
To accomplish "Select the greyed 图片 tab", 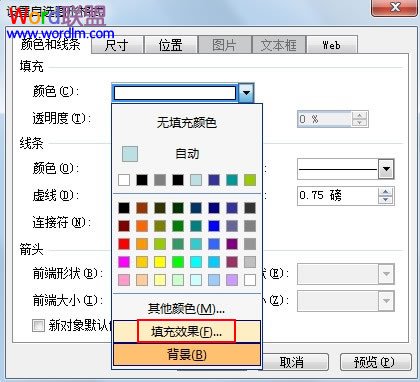I will [224, 45].
